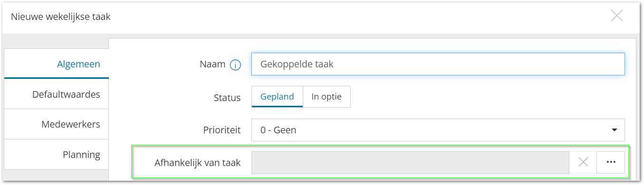Screen dimensions: 644x185
Task: Click the greyed Afhankelijk van taak field
Action: pos(410,163)
